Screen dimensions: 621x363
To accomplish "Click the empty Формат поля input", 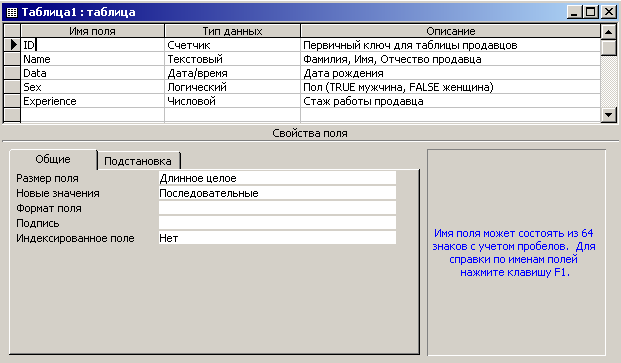I will (277, 208).
